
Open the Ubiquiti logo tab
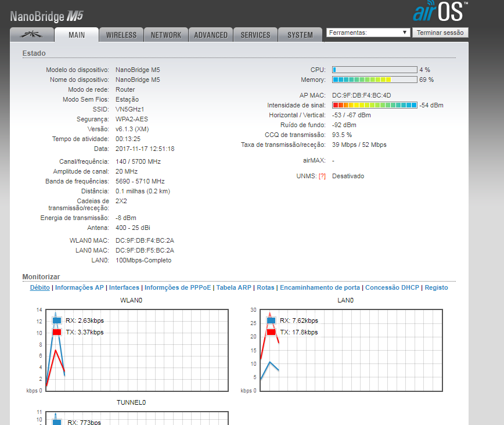(31, 35)
